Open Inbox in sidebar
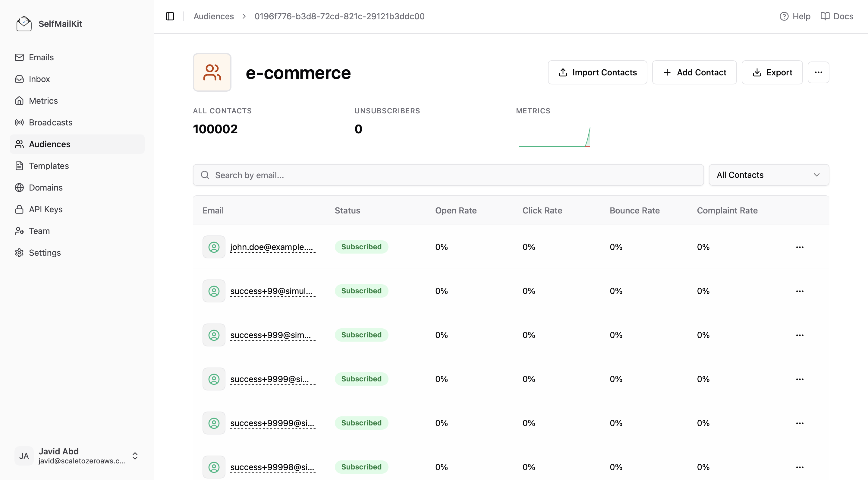Viewport: 868px width, 480px height. [x=77, y=79]
